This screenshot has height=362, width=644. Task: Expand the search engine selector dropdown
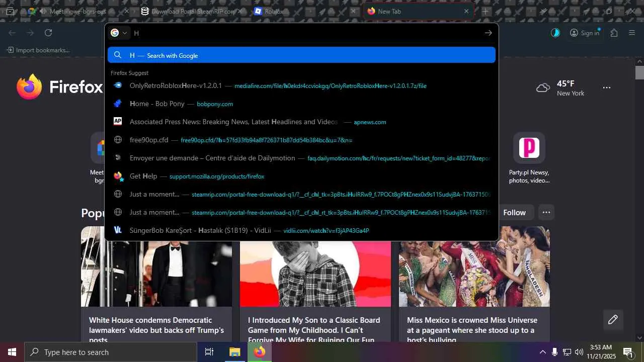[119, 33]
